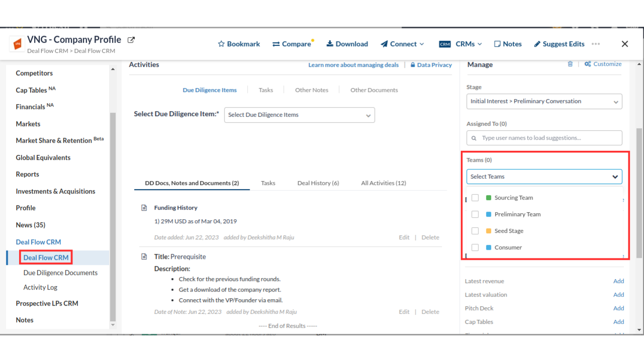Click the trash icon in Manage panel
644x362 pixels.
point(570,64)
